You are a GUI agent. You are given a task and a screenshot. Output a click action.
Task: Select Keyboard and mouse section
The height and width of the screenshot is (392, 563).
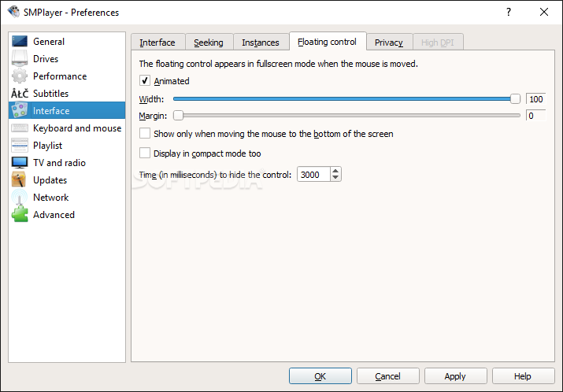click(67, 128)
